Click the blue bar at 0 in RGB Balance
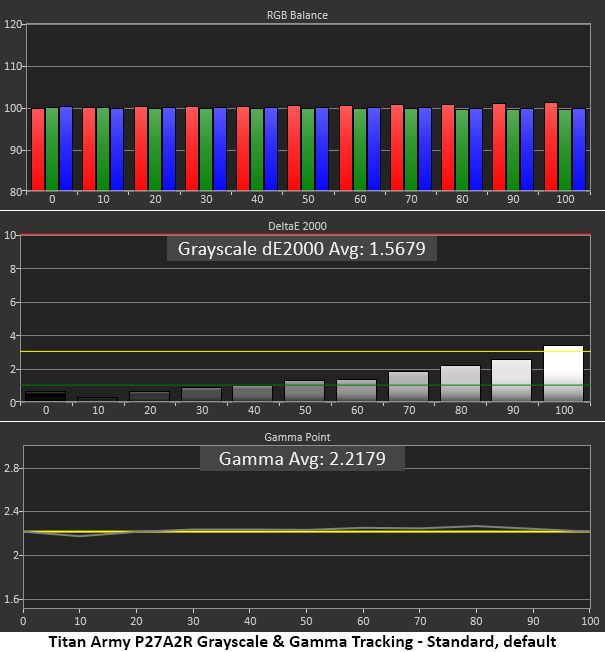605x652 pixels. tap(66, 149)
